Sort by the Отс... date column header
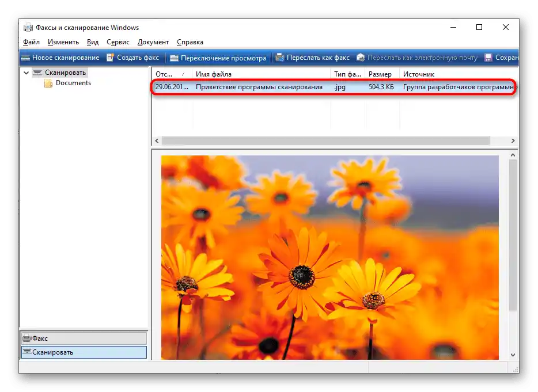The width and height of the screenshot is (538, 392). [172, 74]
